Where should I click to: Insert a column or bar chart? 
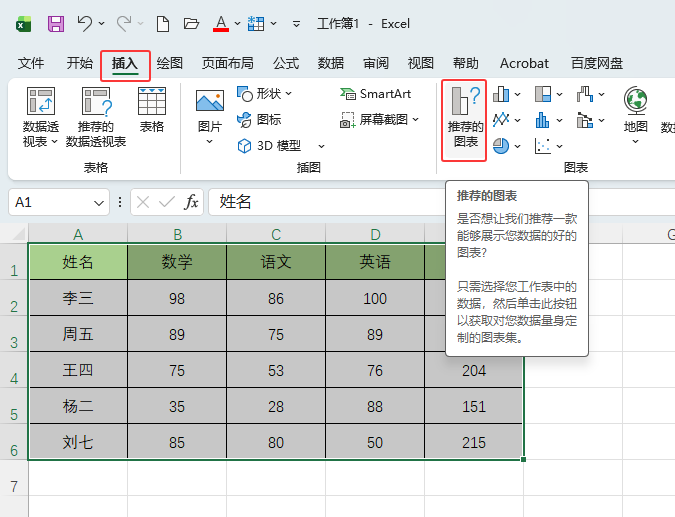click(x=501, y=94)
